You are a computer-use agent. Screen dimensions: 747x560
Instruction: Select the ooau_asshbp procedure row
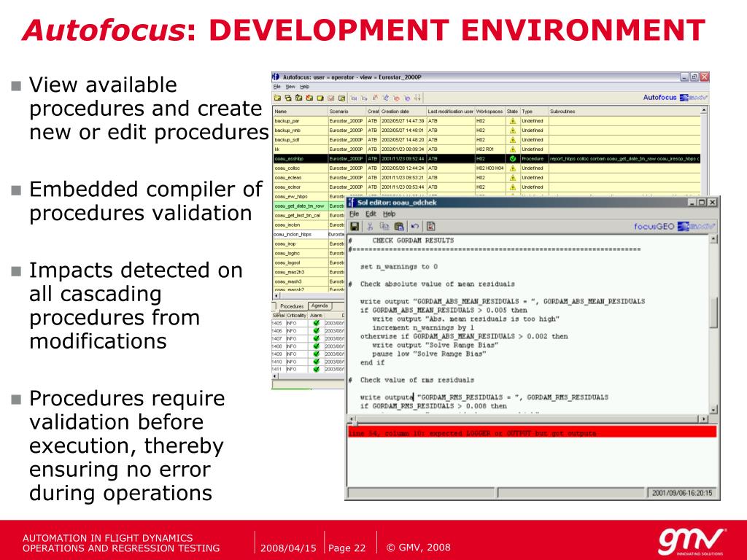(487, 158)
